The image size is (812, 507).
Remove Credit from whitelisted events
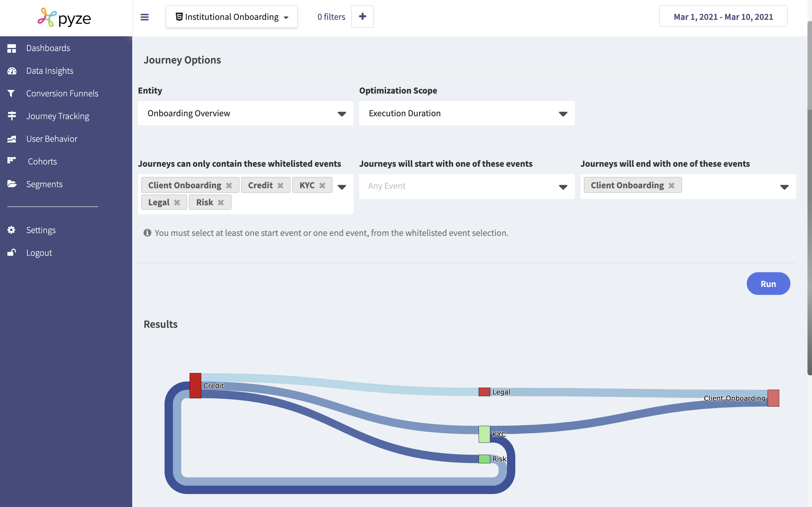280,185
